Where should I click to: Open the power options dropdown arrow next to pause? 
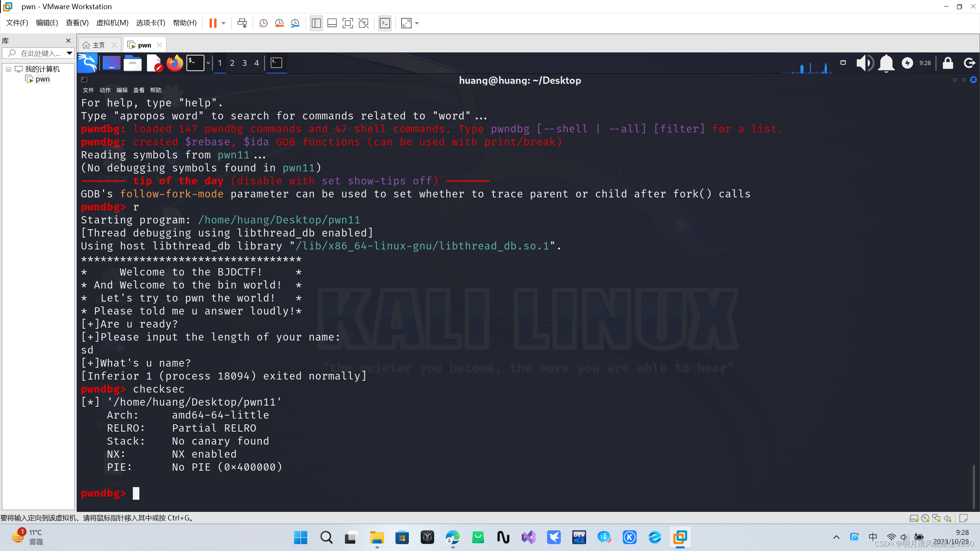[224, 23]
